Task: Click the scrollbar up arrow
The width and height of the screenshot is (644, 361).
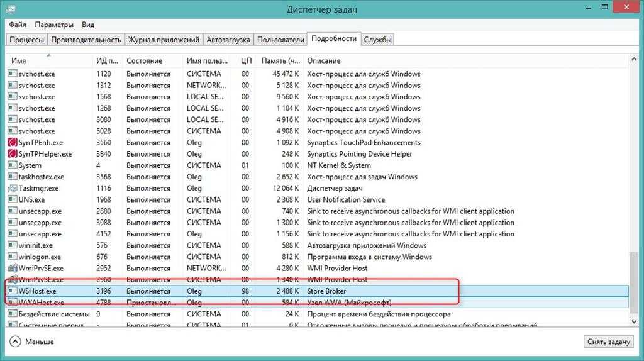Action: tap(634, 60)
